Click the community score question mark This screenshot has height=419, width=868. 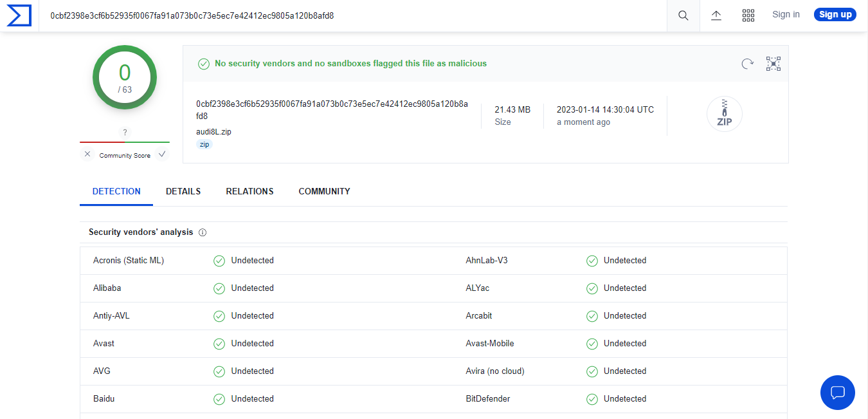point(125,133)
